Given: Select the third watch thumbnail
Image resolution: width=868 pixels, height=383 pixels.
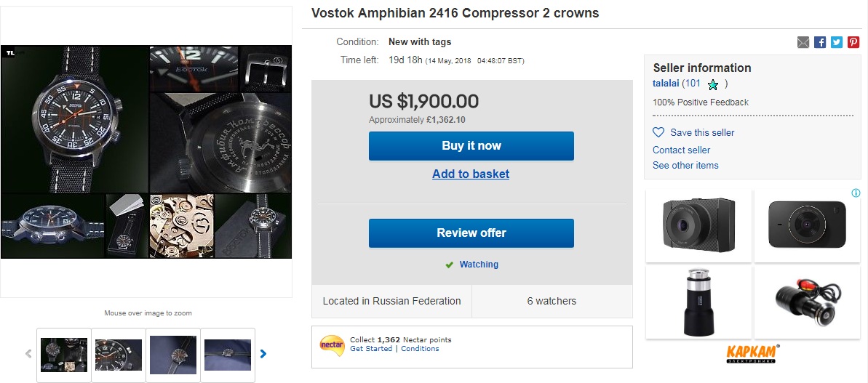Looking at the screenshot, I should (x=173, y=355).
